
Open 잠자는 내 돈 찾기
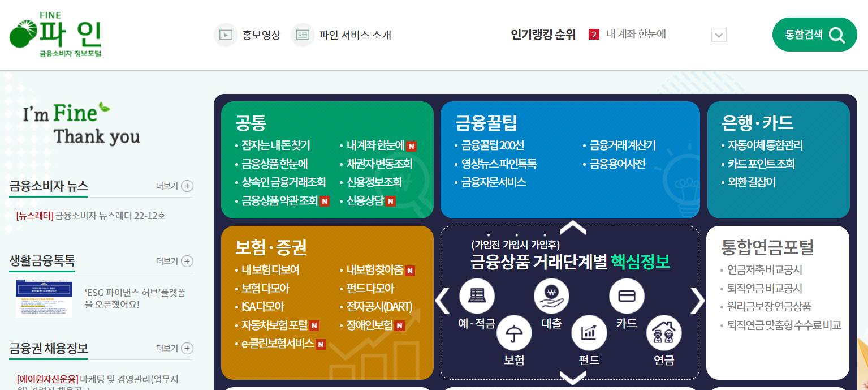pyautogui.click(x=275, y=145)
